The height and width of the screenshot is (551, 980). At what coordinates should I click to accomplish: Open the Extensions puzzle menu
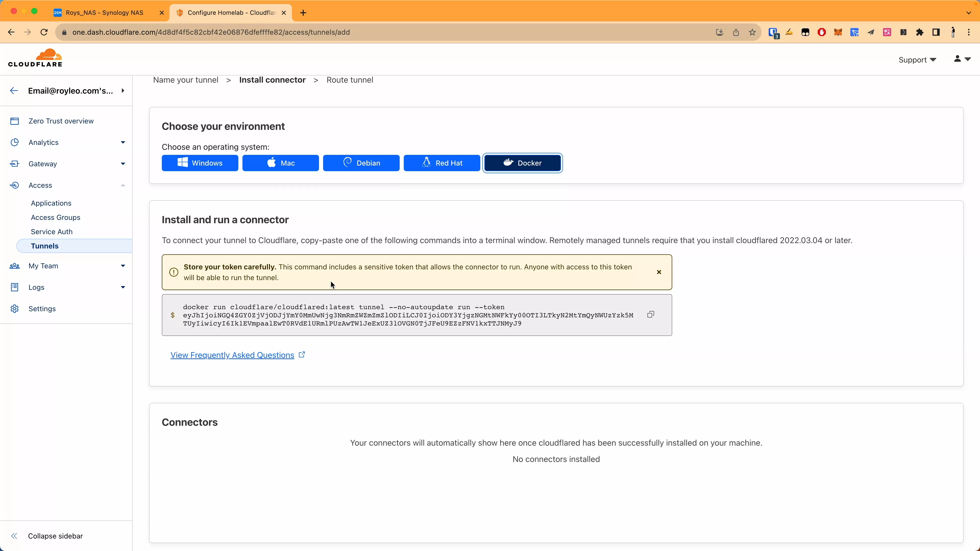tap(920, 32)
